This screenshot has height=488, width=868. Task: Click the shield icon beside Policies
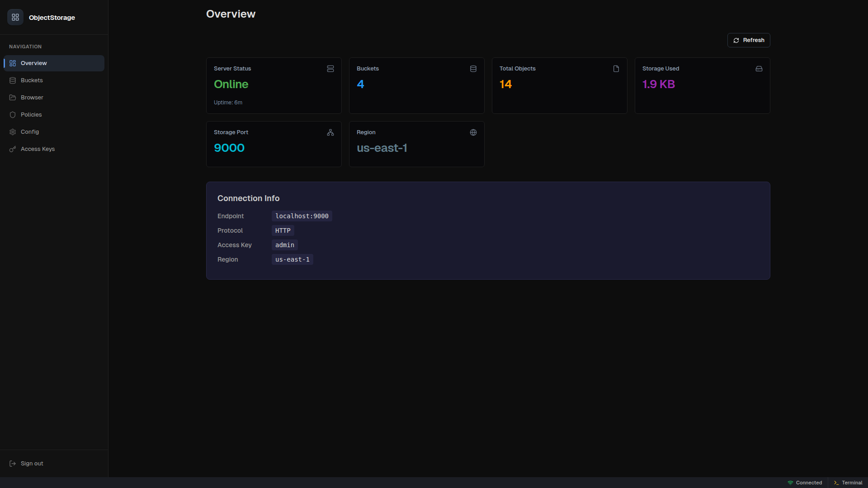[x=13, y=115]
